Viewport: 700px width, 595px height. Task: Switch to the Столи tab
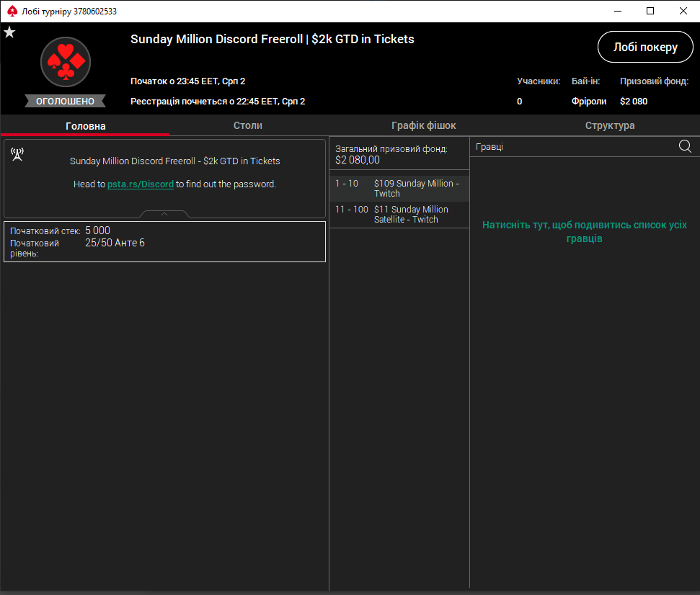pos(248,125)
